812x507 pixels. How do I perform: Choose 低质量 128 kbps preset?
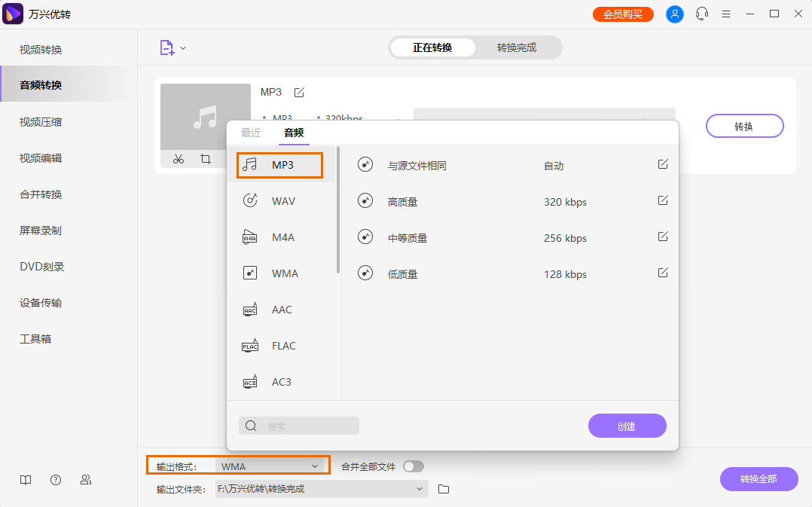510,274
